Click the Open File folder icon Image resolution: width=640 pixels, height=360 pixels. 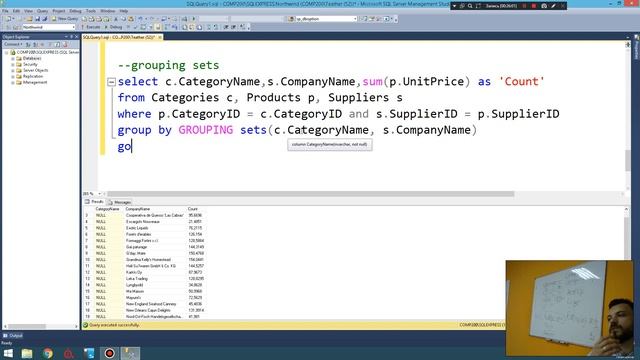pos(30,19)
